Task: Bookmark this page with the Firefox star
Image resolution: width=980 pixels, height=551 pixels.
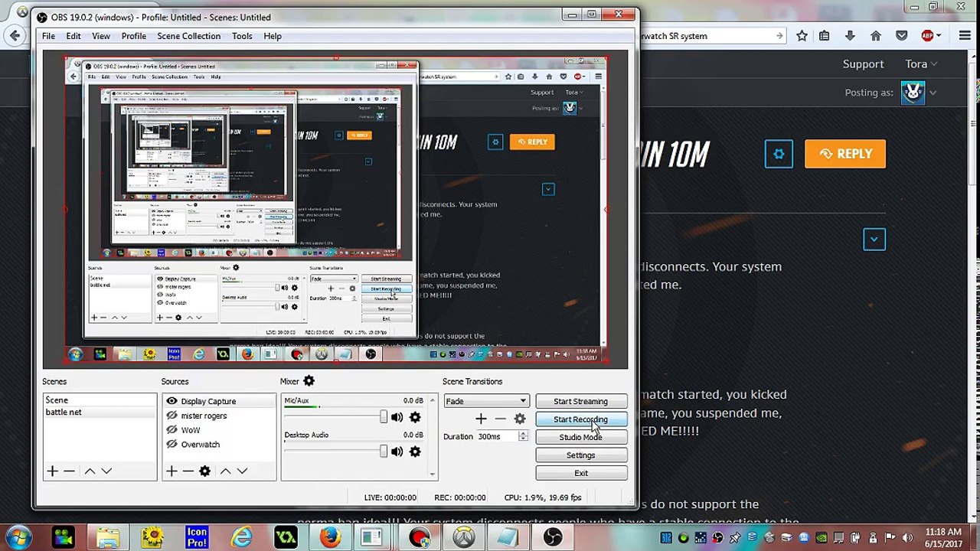Action: click(x=802, y=36)
